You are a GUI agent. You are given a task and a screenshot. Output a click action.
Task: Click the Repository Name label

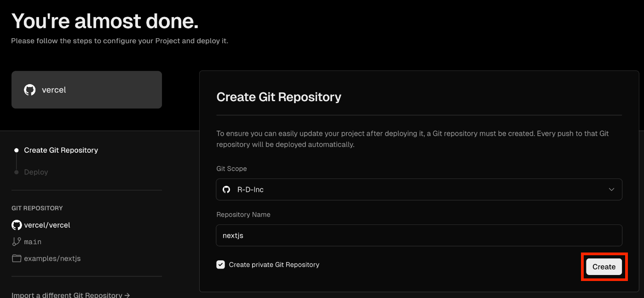click(243, 215)
